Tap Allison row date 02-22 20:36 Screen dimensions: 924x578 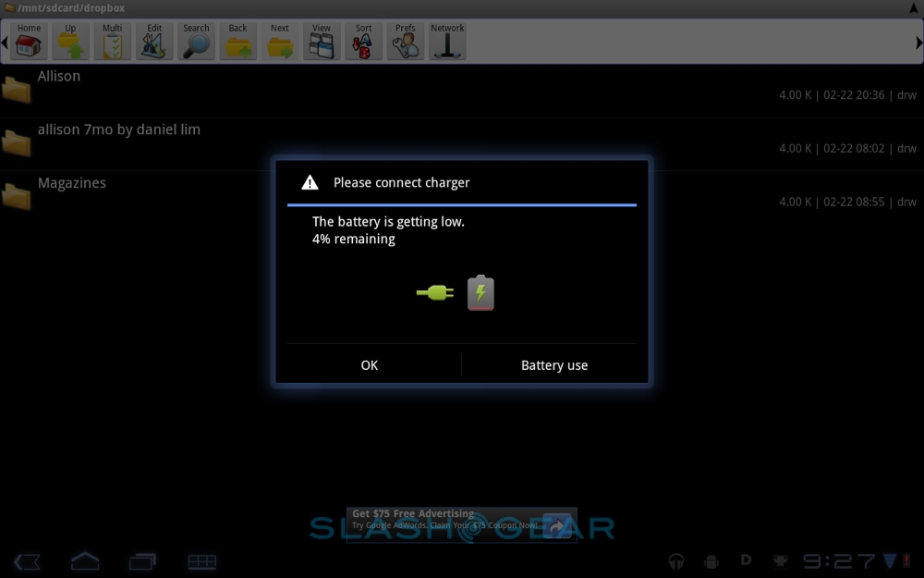pyautogui.click(x=853, y=95)
